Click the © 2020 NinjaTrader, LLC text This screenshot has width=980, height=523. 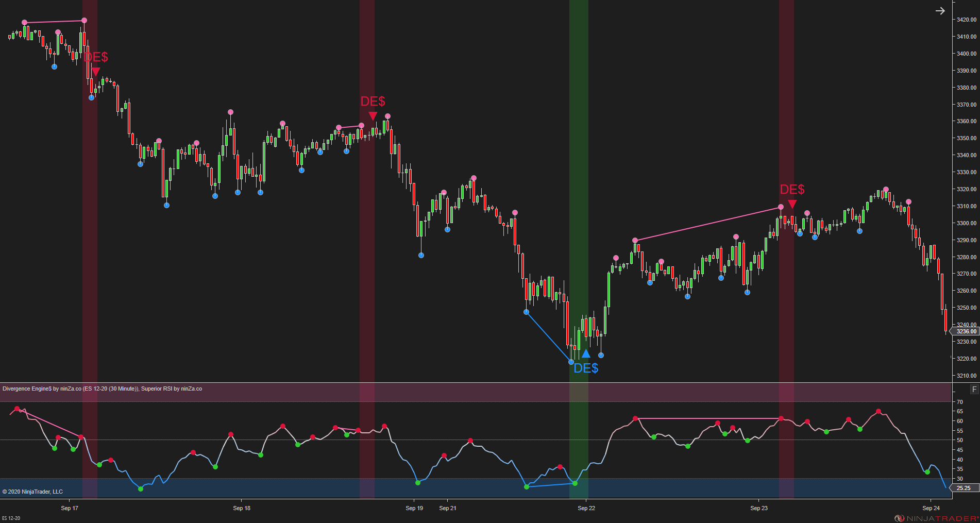pos(32,492)
